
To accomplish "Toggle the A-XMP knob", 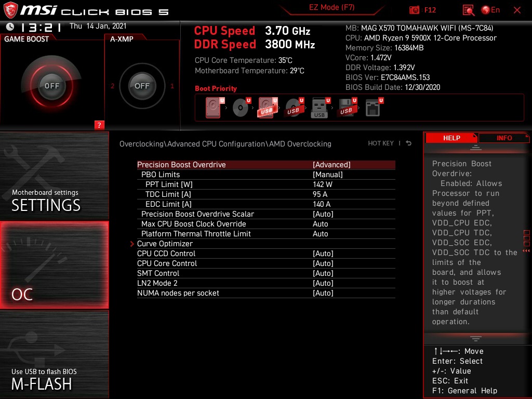I will pyautogui.click(x=142, y=86).
